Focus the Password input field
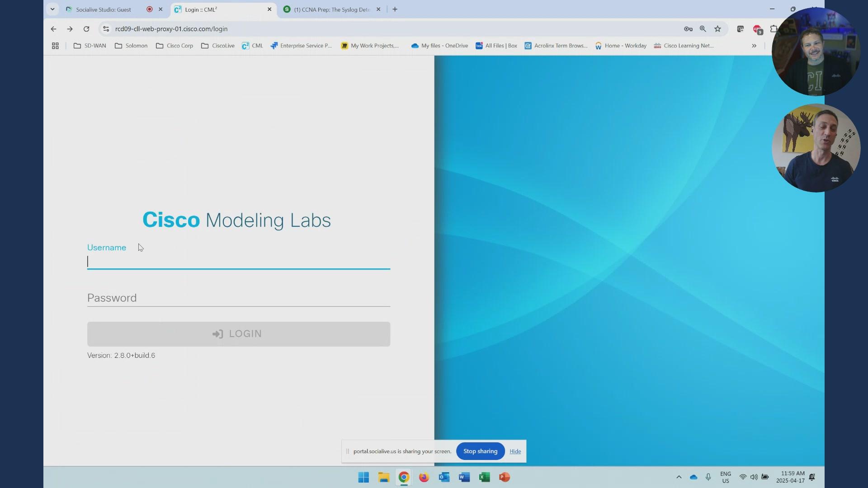 [x=238, y=298]
